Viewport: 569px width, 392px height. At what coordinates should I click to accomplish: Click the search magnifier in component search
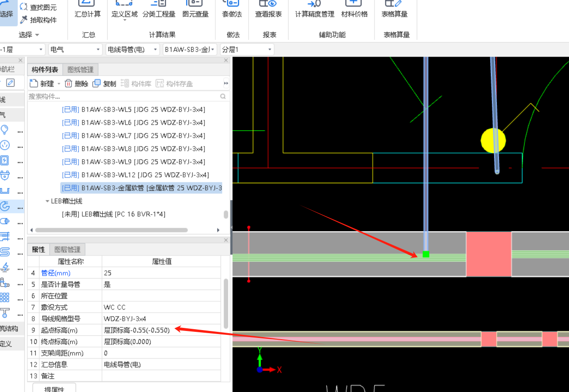tap(223, 96)
